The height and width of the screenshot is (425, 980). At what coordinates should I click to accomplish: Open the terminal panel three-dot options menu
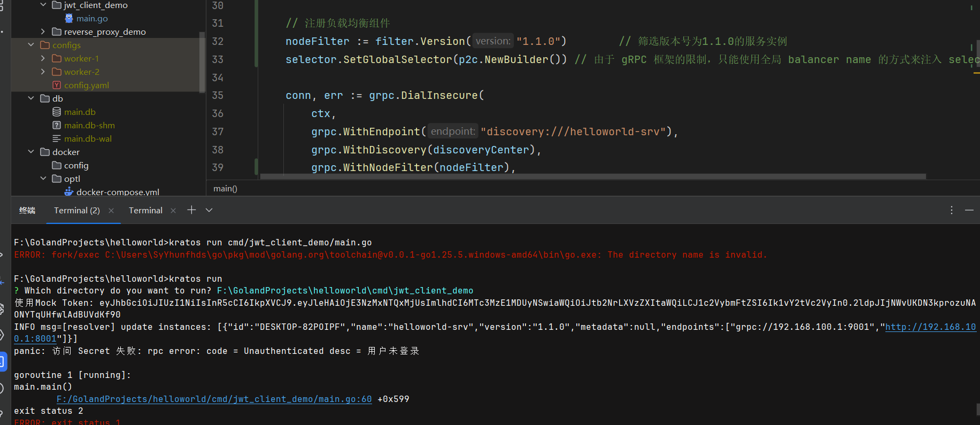tap(951, 210)
